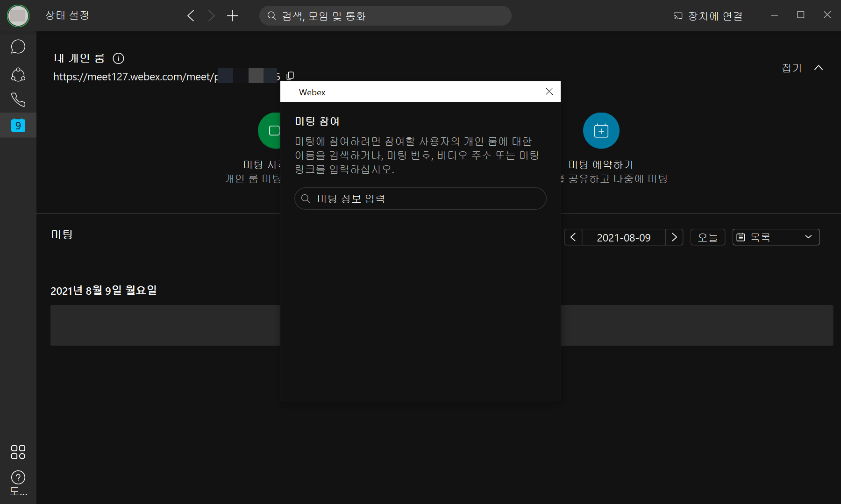Collapse the section with 접기
Viewport: 841px width, 504px height.
click(802, 68)
